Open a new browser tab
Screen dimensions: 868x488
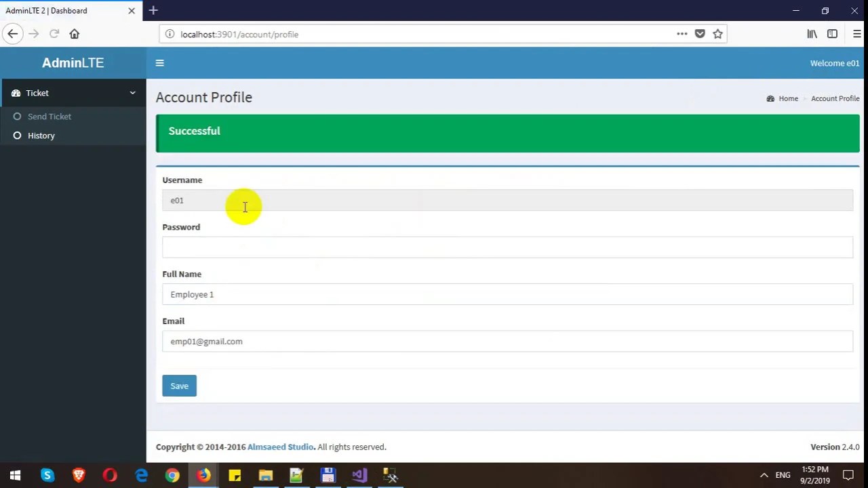153,10
